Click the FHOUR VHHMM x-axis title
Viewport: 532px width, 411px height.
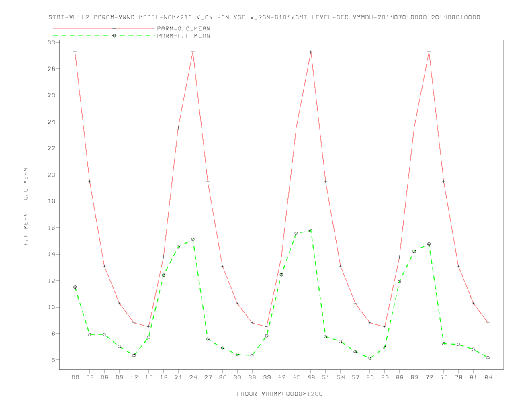coord(279,394)
